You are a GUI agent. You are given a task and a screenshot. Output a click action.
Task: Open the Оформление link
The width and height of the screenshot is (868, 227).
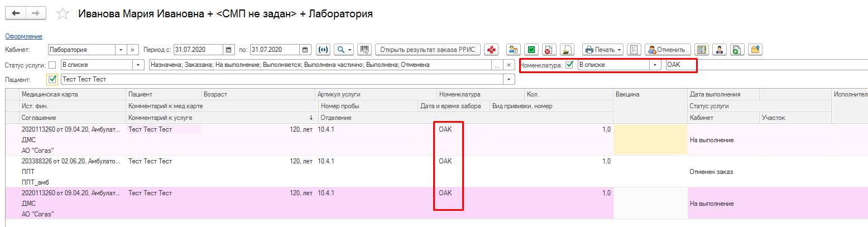click(x=23, y=36)
